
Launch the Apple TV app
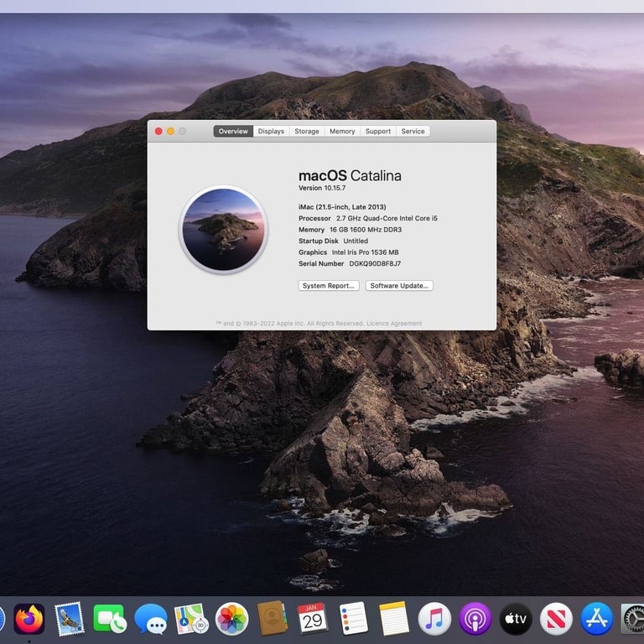pyautogui.click(x=516, y=619)
